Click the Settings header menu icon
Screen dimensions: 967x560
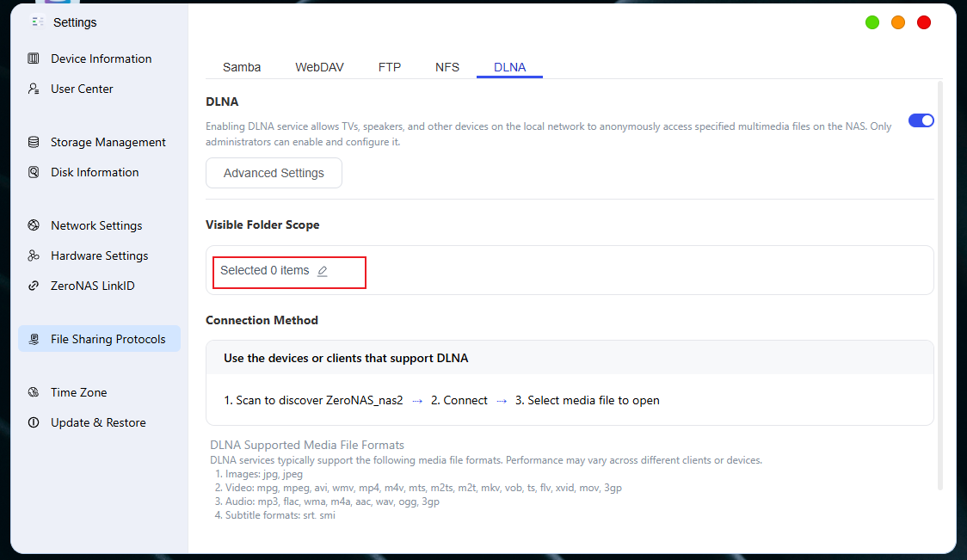coord(38,22)
